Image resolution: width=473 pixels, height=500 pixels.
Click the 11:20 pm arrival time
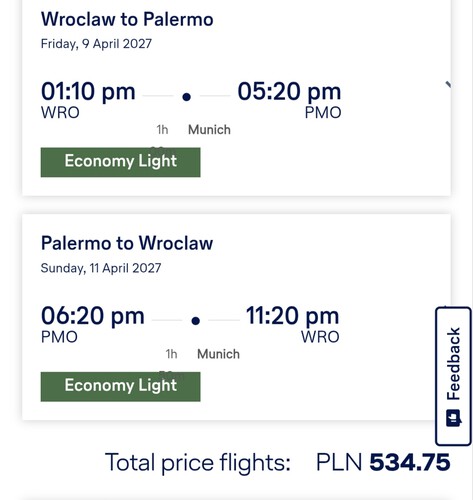[292, 316]
